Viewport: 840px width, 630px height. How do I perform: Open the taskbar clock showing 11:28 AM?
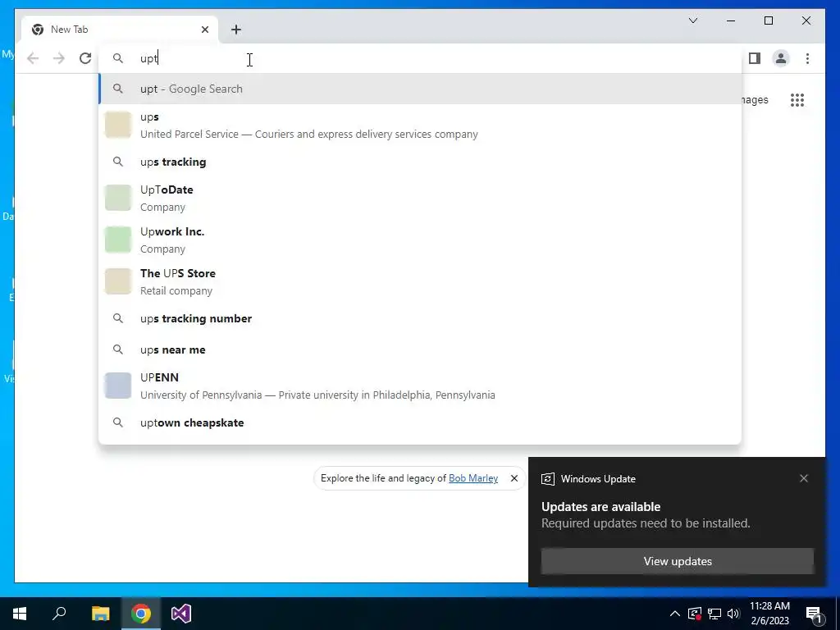coord(769,614)
